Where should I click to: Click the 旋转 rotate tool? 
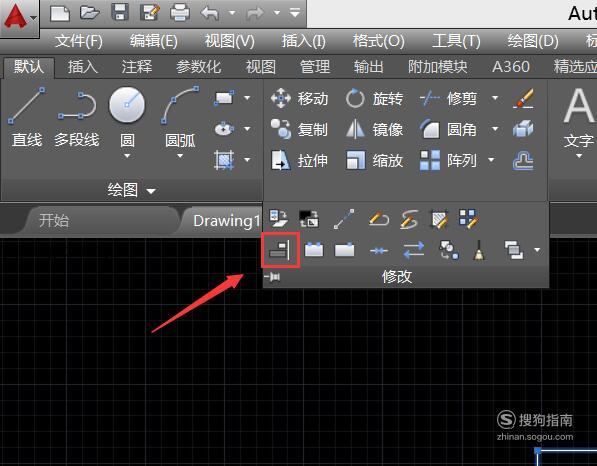coord(374,99)
